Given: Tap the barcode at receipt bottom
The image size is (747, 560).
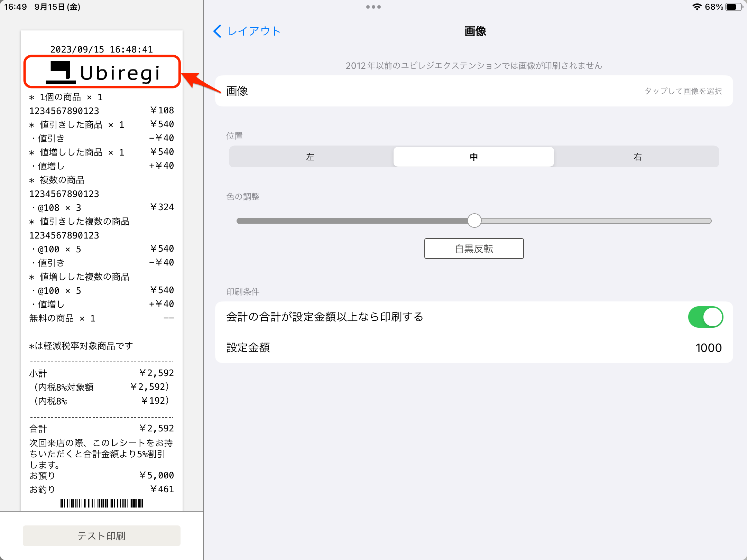Looking at the screenshot, I should [102, 503].
